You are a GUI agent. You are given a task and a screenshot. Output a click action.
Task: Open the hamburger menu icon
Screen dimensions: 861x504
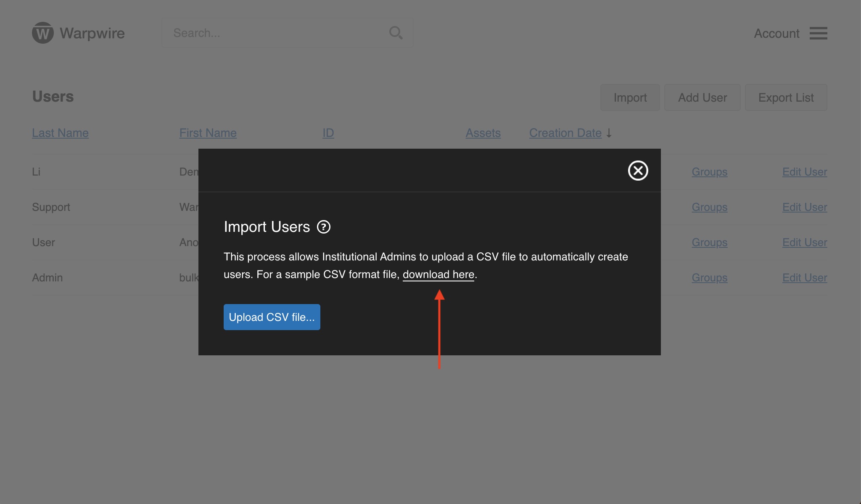coord(818,33)
